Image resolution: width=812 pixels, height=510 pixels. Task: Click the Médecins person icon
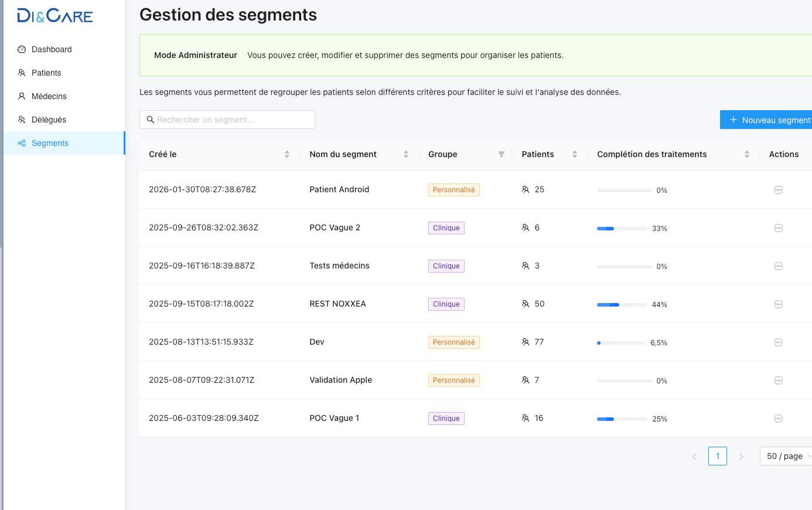click(22, 96)
